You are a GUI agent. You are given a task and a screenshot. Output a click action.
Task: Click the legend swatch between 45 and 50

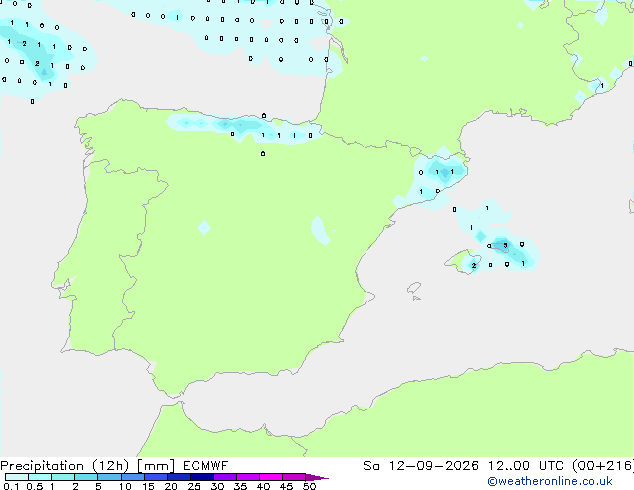click(294, 477)
